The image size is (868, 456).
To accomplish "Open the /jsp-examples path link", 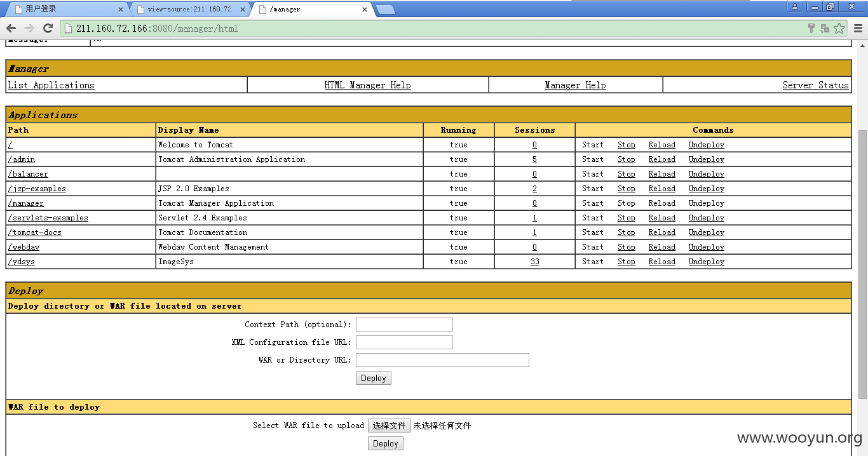I will pos(37,189).
